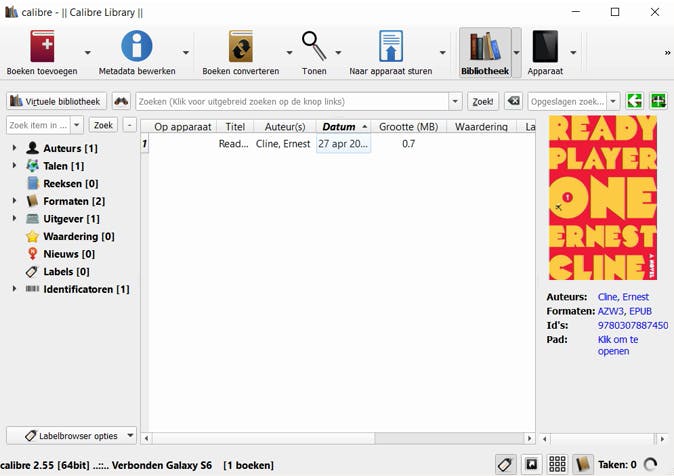Viewport: 674px width, 476px height.
Task: Click Klik om te openen path link
Action: pos(618,345)
